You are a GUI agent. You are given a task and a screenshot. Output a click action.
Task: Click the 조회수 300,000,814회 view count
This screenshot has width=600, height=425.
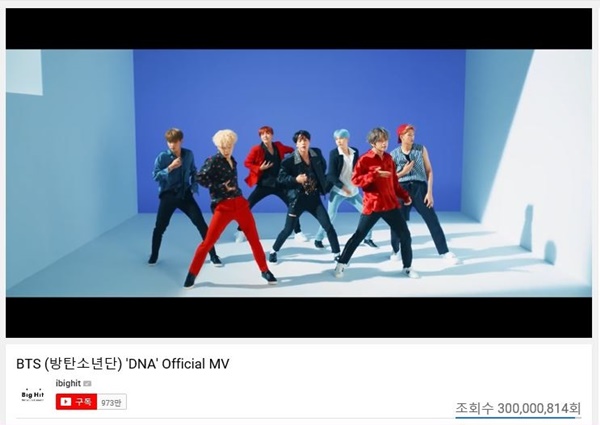(x=518, y=408)
